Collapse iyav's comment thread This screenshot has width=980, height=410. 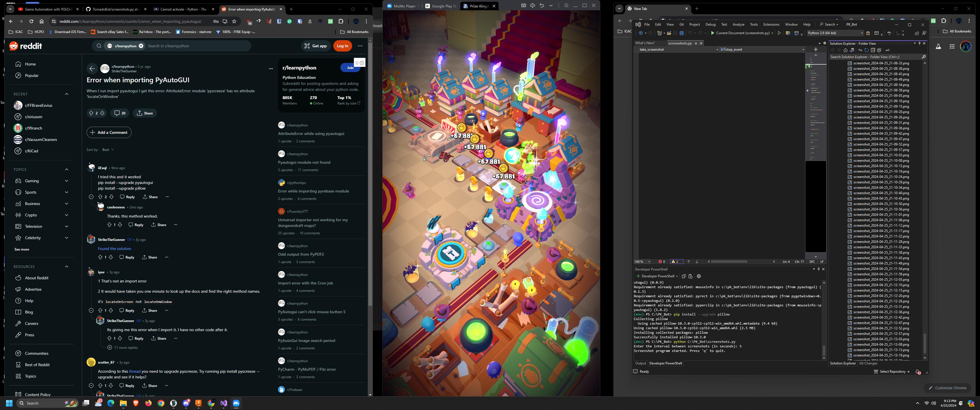tap(91, 311)
